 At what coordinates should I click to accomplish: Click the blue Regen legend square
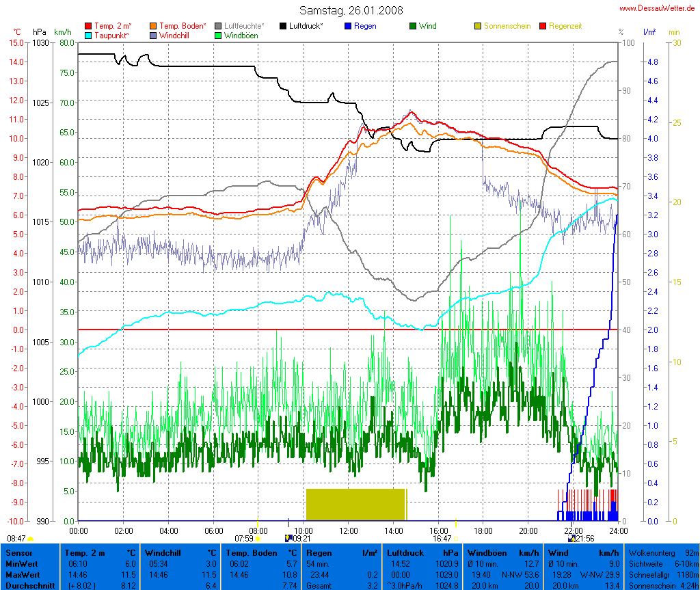click(x=348, y=26)
